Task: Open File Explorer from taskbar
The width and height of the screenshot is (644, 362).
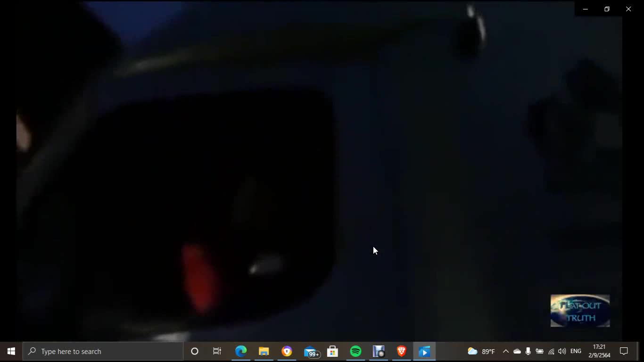Action: [264, 351]
